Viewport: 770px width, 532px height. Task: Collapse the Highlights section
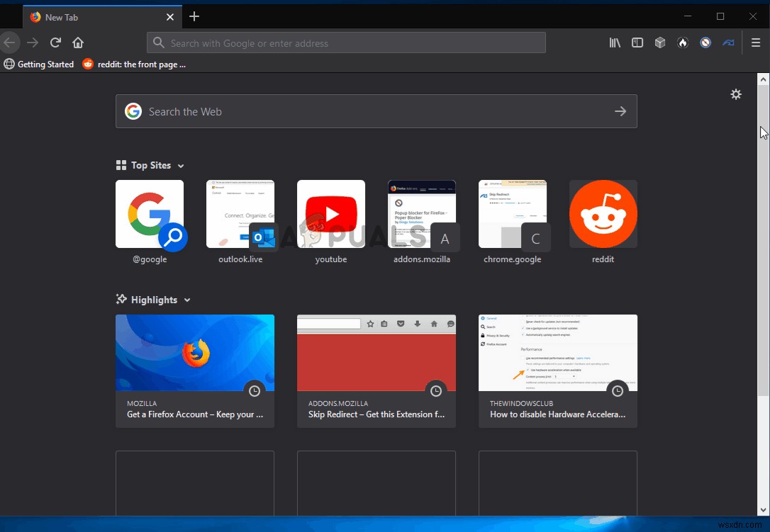click(x=186, y=300)
